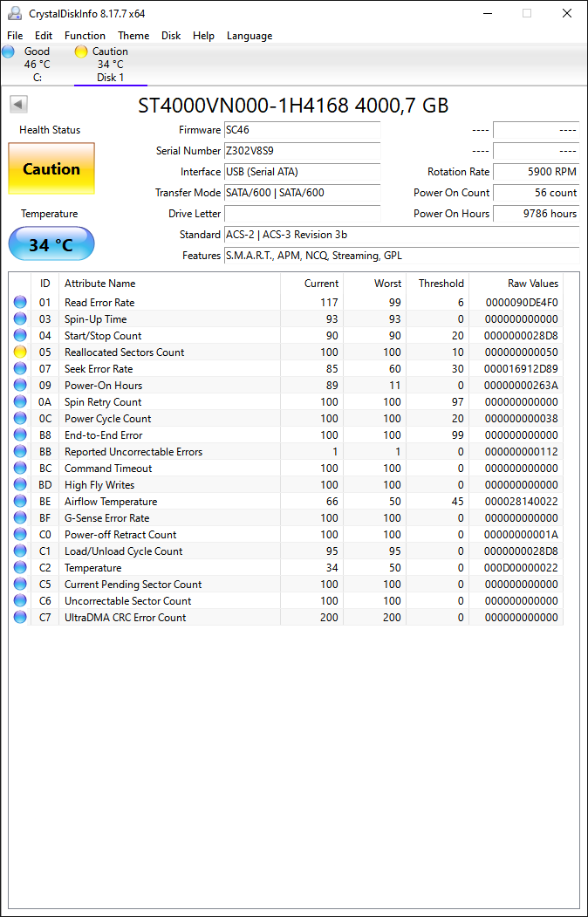Open the Edit menu
588x917 pixels.
44,36
